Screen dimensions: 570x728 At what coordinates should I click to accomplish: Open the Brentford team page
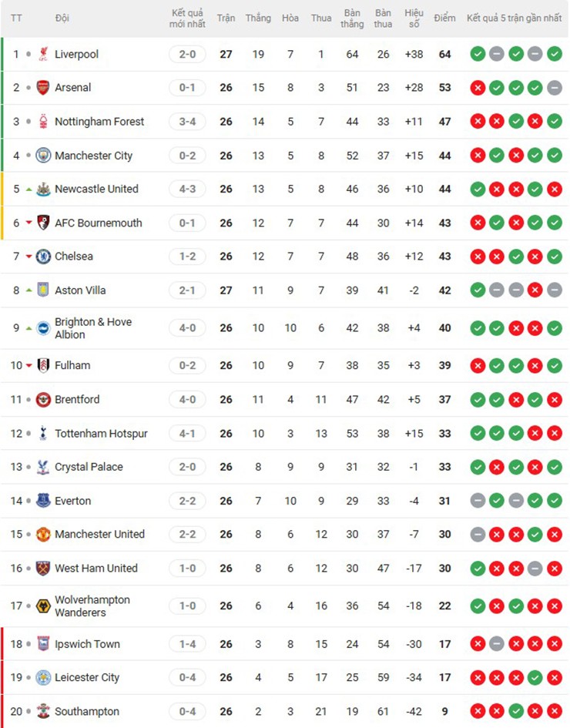[x=77, y=400]
